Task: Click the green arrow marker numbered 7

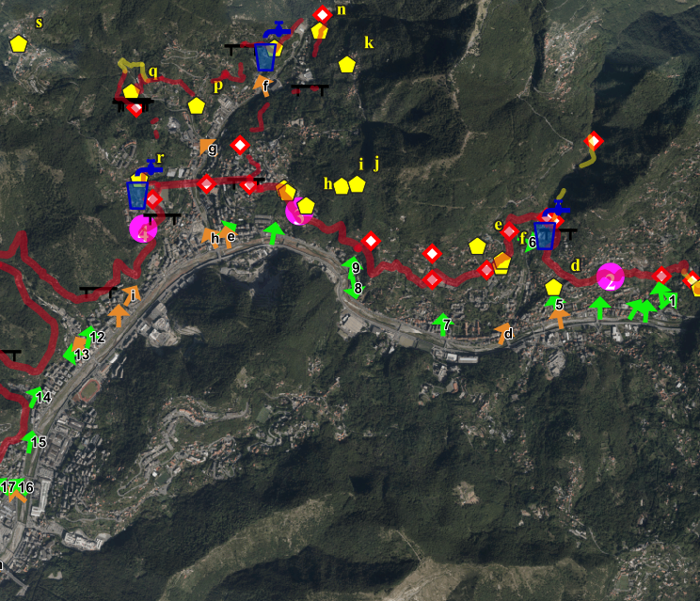Action: [440, 325]
